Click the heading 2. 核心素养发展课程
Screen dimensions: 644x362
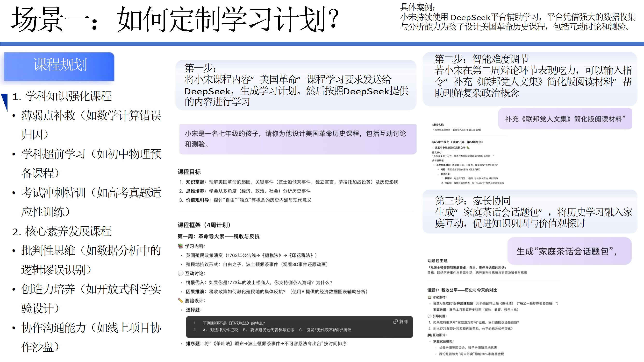(x=62, y=231)
